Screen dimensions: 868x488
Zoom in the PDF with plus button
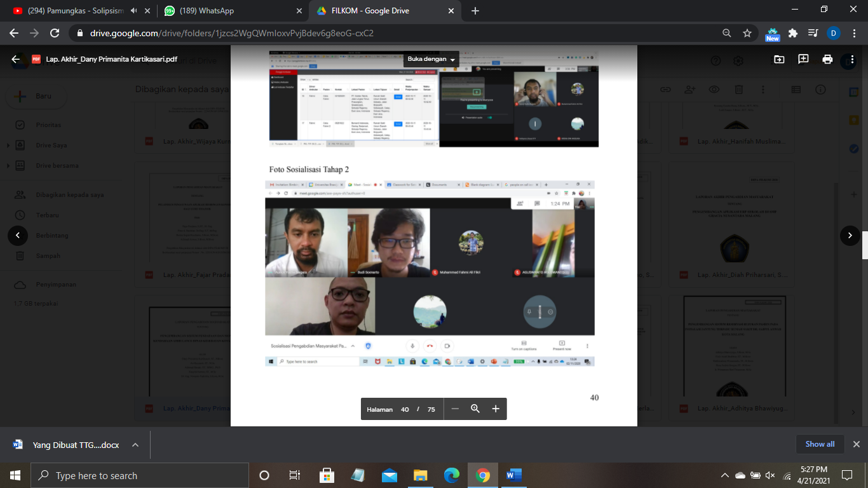tap(496, 409)
